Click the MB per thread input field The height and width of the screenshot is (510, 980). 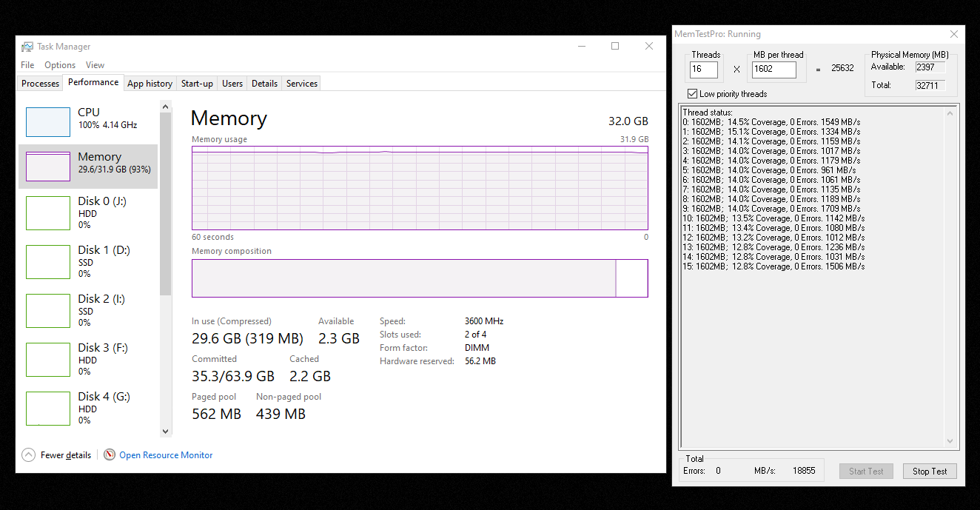click(773, 70)
